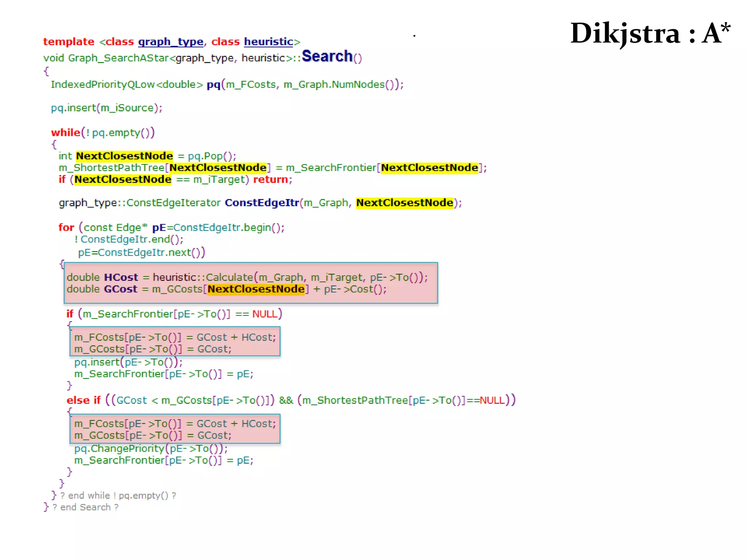The height and width of the screenshot is (560, 747).
Task: Click the bold pq variable declaration
Action: pyautogui.click(x=213, y=85)
